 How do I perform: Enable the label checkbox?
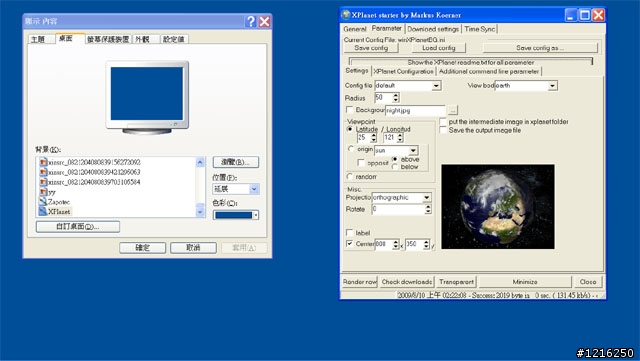tap(349, 232)
